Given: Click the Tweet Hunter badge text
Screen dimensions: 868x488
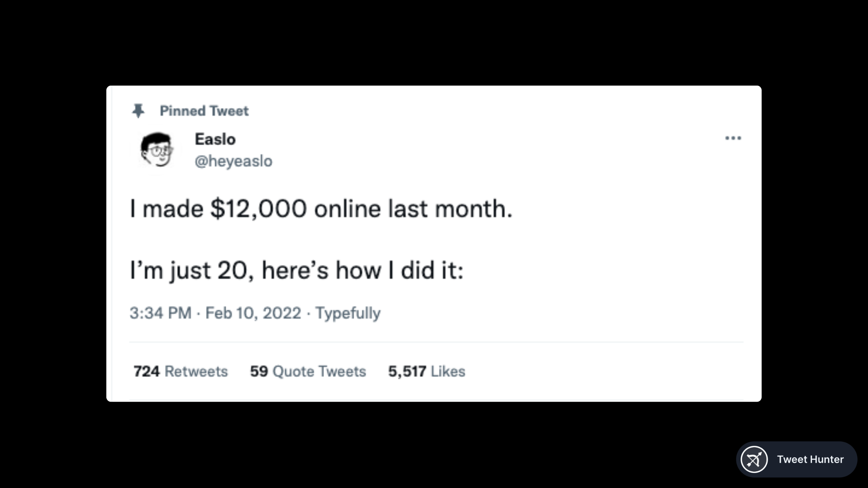Looking at the screenshot, I should tap(810, 459).
